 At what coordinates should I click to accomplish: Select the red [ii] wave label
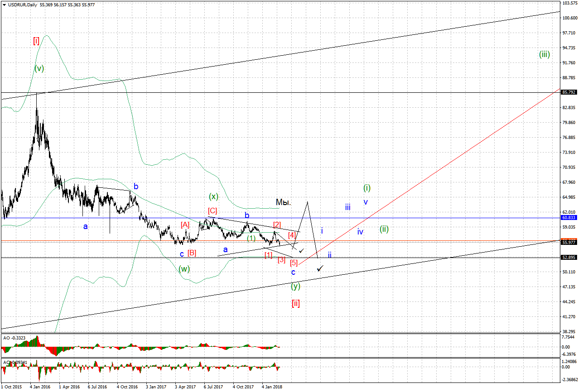click(296, 303)
